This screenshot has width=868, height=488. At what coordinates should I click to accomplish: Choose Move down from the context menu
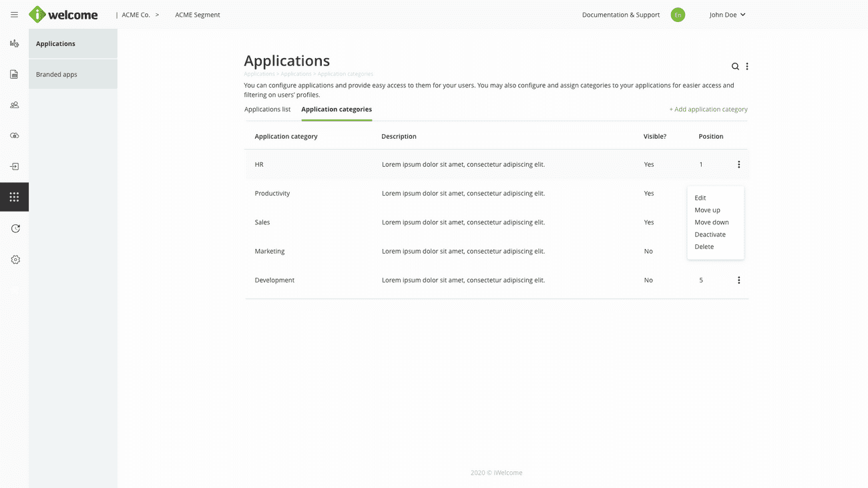[x=711, y=222]
